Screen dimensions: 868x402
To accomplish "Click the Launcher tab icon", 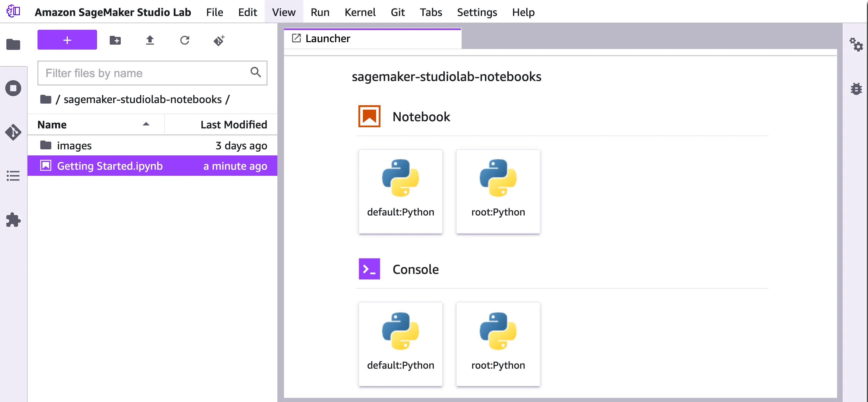I will pos(296,38).
